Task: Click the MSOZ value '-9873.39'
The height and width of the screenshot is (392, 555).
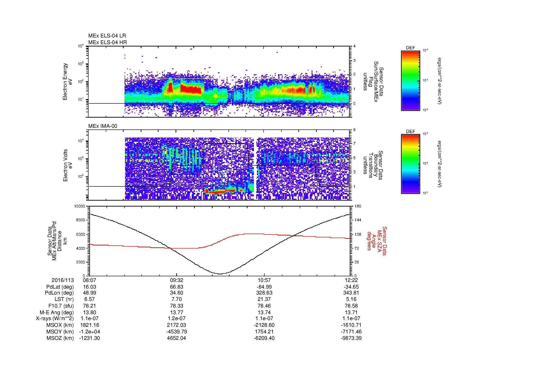Action: tap(352, 338)
